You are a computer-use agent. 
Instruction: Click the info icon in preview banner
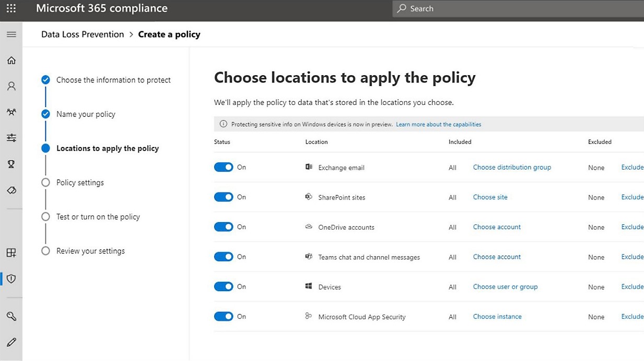(x=224, y=124)
